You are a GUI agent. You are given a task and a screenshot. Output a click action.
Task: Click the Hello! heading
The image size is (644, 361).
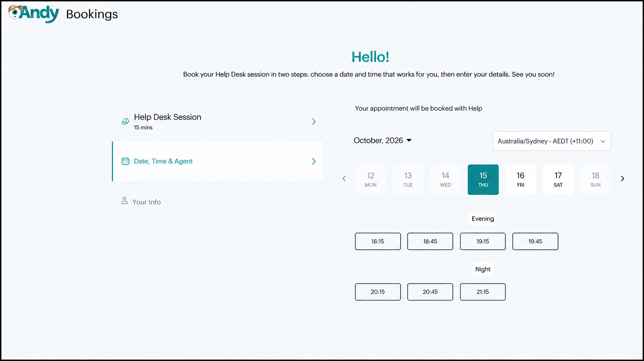pos(370,57)
